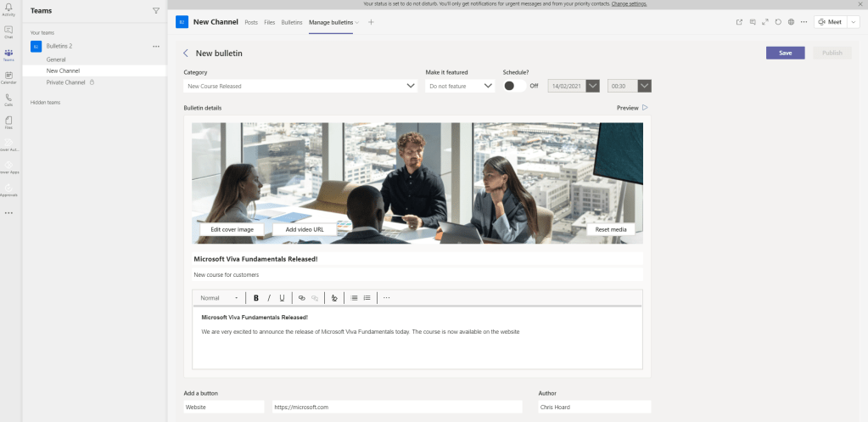Reload the tab using refresh icon
Viewport: 868px width, 422px height.
pos(778,22)
